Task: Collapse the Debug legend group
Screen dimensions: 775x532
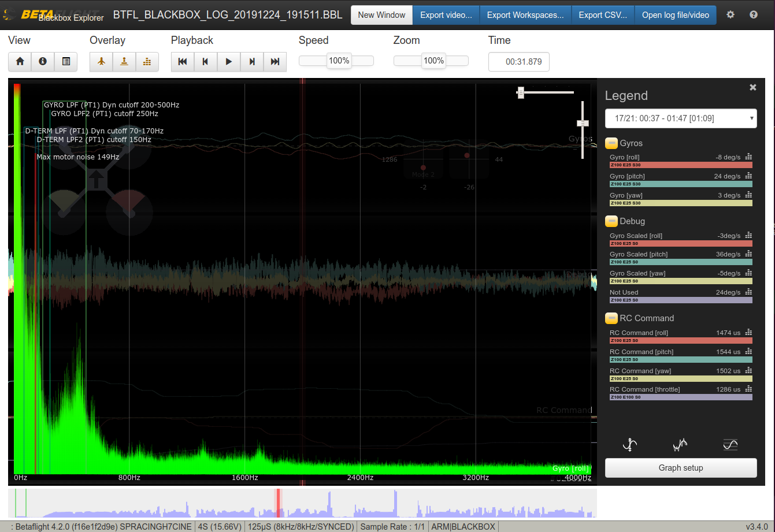Action: [611, 221]
